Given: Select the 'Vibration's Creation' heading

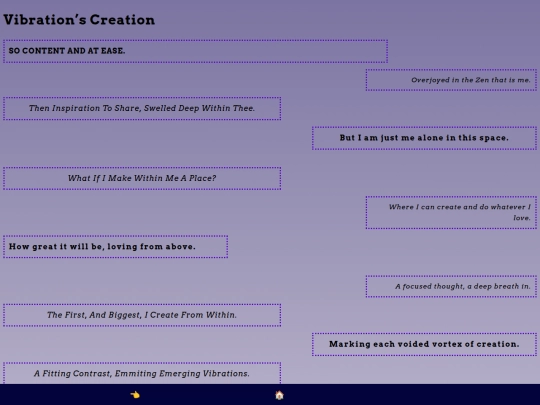Looking at the screenshot, I should pos(79,20).
